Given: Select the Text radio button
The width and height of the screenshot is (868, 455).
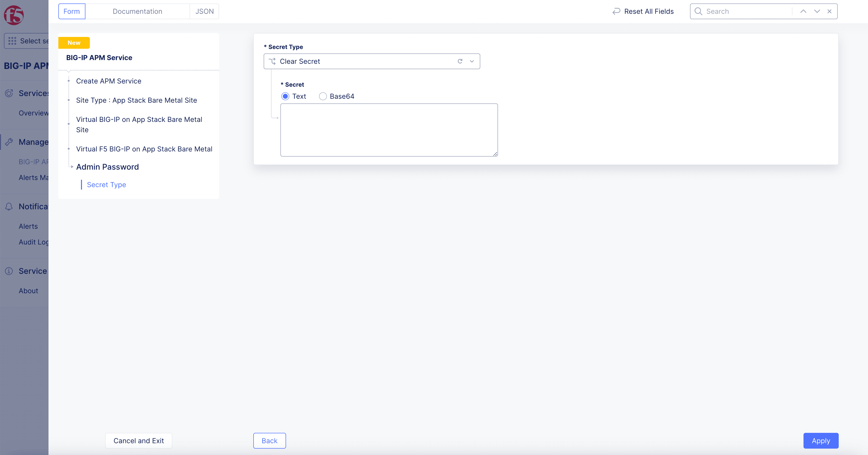Looking at the screenshot, I should point(285,97).
